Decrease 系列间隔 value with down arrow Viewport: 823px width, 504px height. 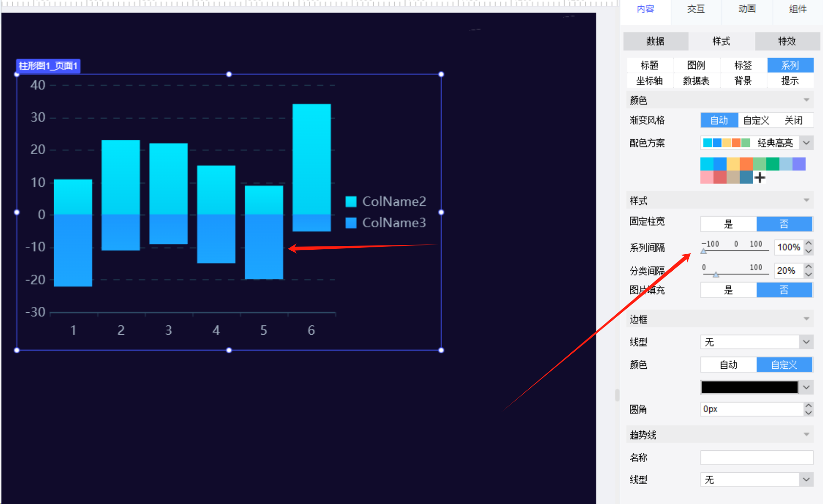pos(809,251)
